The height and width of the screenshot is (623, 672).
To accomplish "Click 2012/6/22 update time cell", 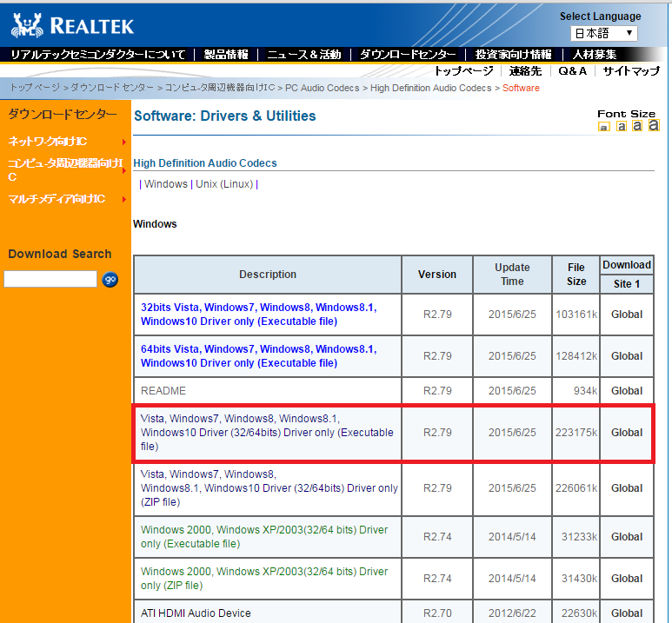I will point(512,613).
